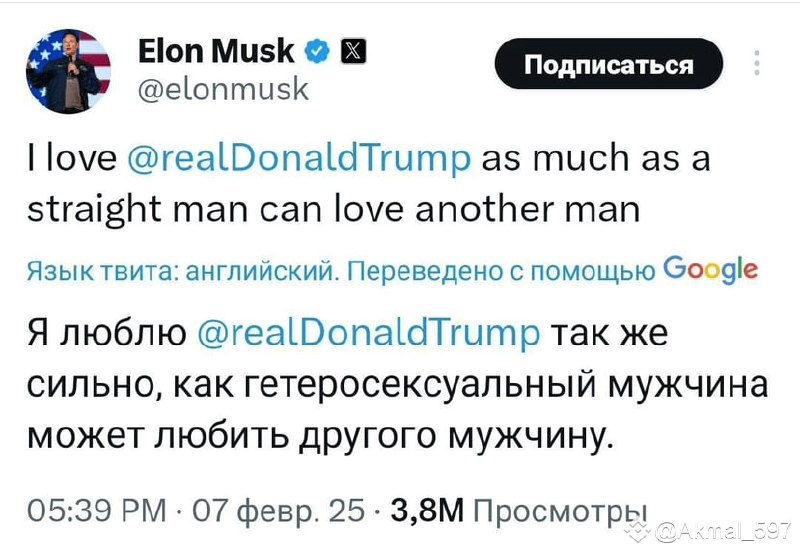
Task: Open the three-dot more options menu
Action: click(x=757, y=63)
